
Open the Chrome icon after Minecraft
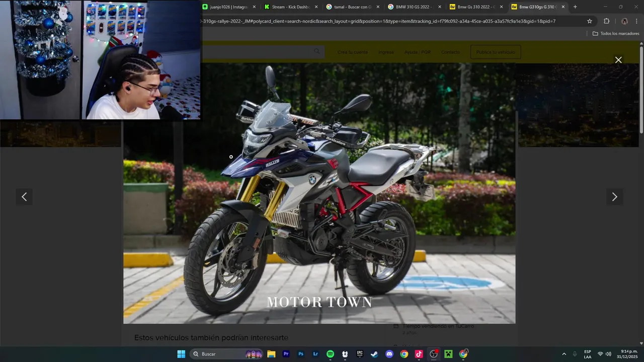(463, 354)
